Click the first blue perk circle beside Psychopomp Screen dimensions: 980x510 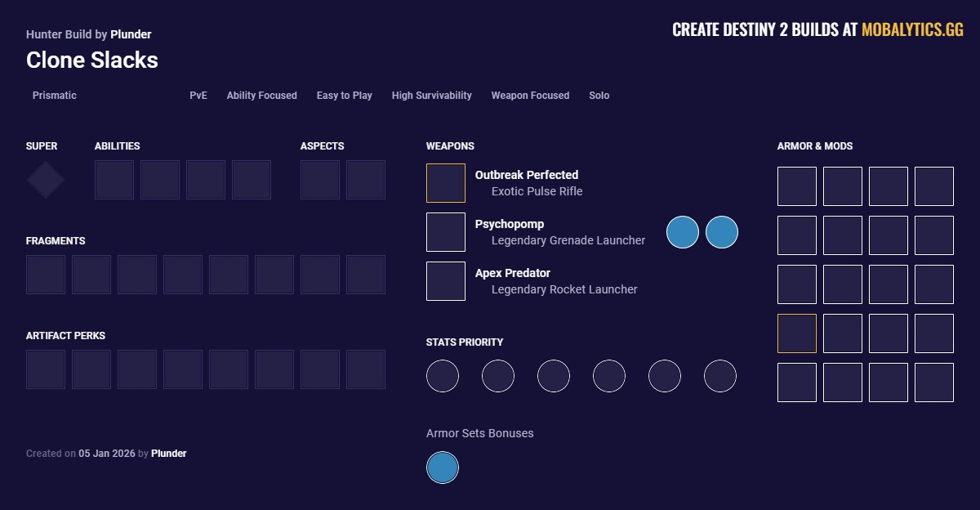[x=683, y=232]
